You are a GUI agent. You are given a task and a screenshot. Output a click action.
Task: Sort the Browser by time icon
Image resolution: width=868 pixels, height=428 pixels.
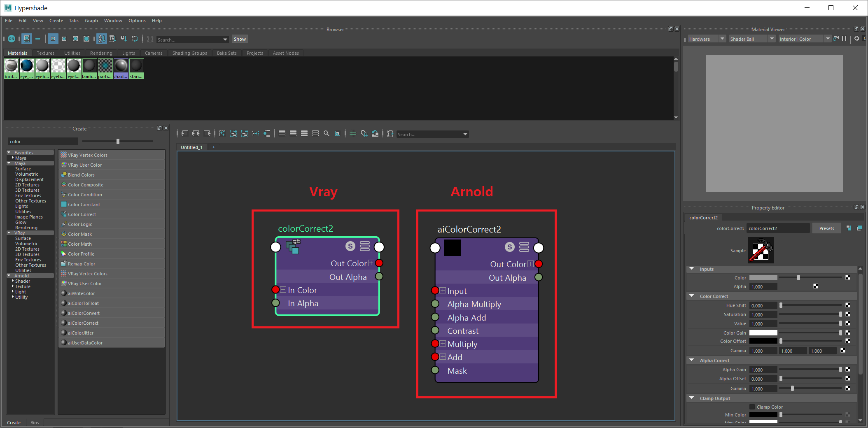point(124,39)
